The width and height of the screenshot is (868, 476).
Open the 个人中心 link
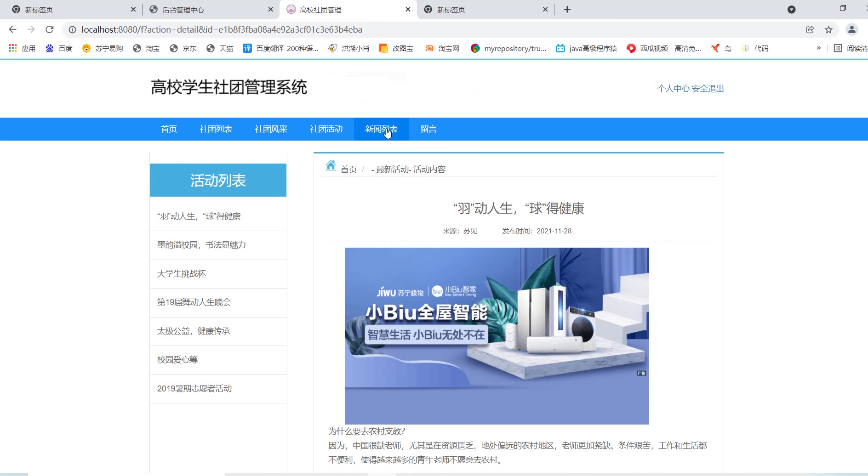coord(674,89)
